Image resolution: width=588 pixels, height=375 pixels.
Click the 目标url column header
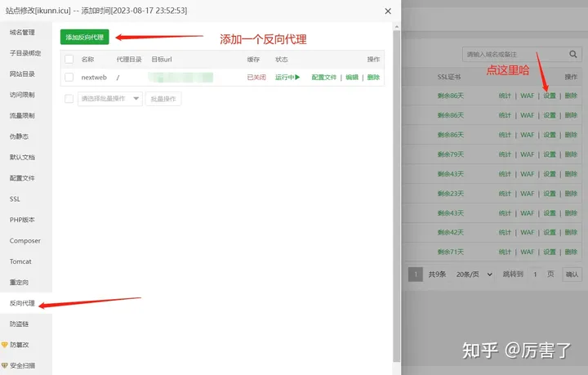click(x=162, y=60)
